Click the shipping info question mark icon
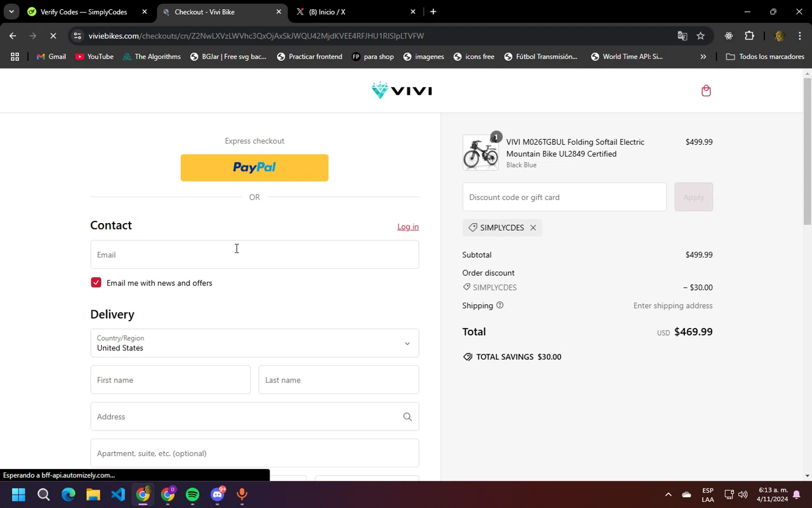The height and width of the screenshot is (508, 812). [500, 305]
